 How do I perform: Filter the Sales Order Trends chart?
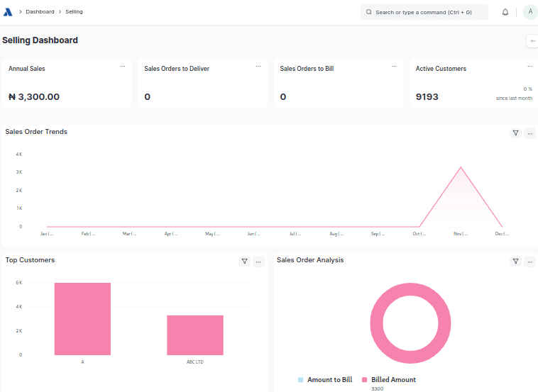point(516,133)
